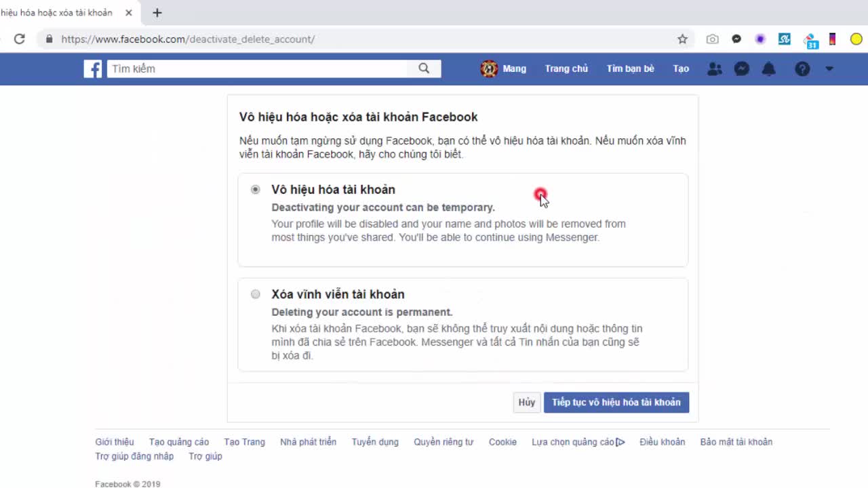868x488 pixels.
Task: Click the page title Vô hiệu hóa hoặc xóa
Action: click(358, 117)
